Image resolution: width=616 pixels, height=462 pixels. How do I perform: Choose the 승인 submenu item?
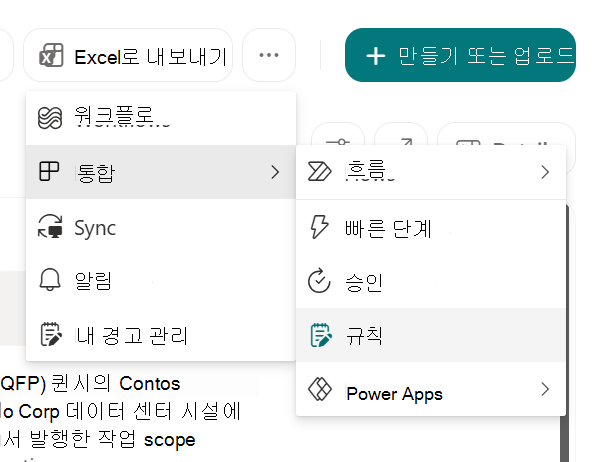point(431,281)
